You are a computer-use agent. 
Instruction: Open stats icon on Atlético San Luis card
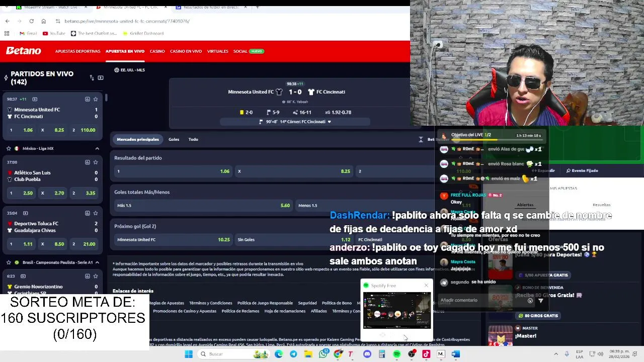coord(87,162)
